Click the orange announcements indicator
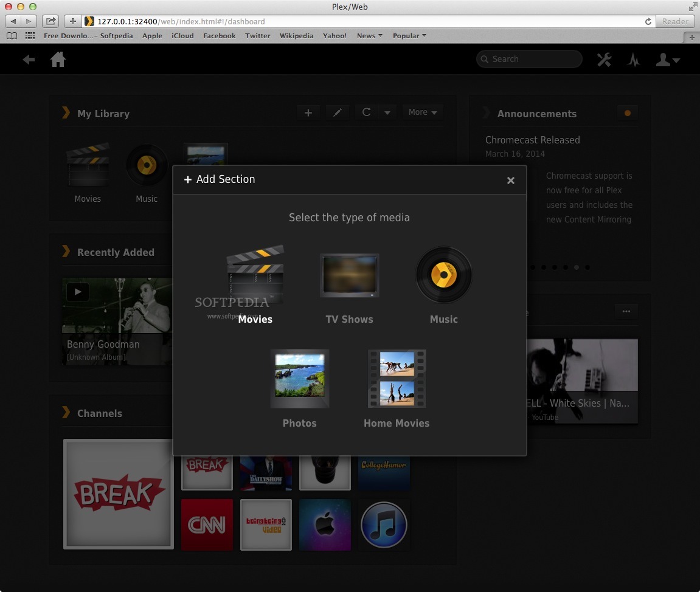The height and width of the screenshot is (592, 700). (627, 113)
